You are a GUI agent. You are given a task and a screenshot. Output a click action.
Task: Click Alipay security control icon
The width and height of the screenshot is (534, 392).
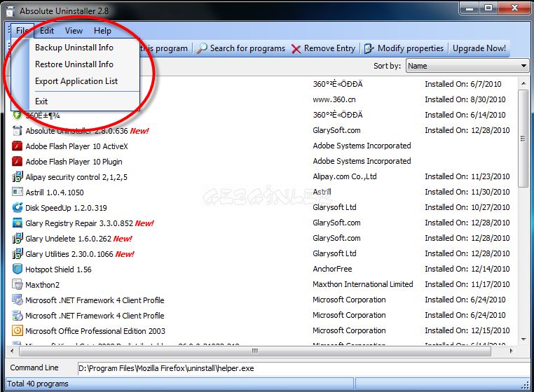pos(17,177)
